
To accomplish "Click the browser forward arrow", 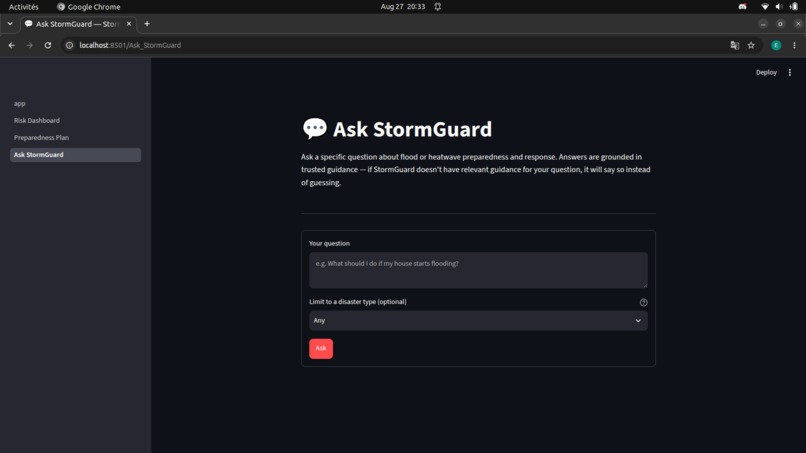I will click(x=29, y=45).
